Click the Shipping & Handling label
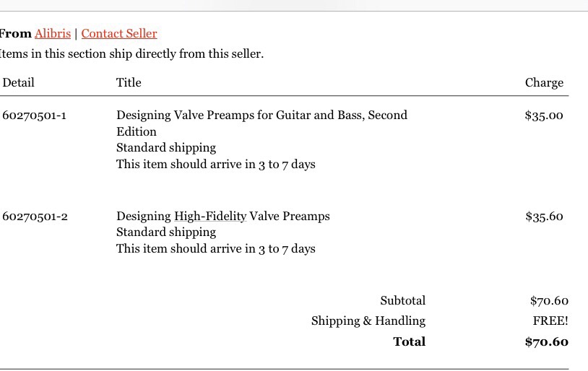The image size is (588, 371). click(x=368, y=321)
